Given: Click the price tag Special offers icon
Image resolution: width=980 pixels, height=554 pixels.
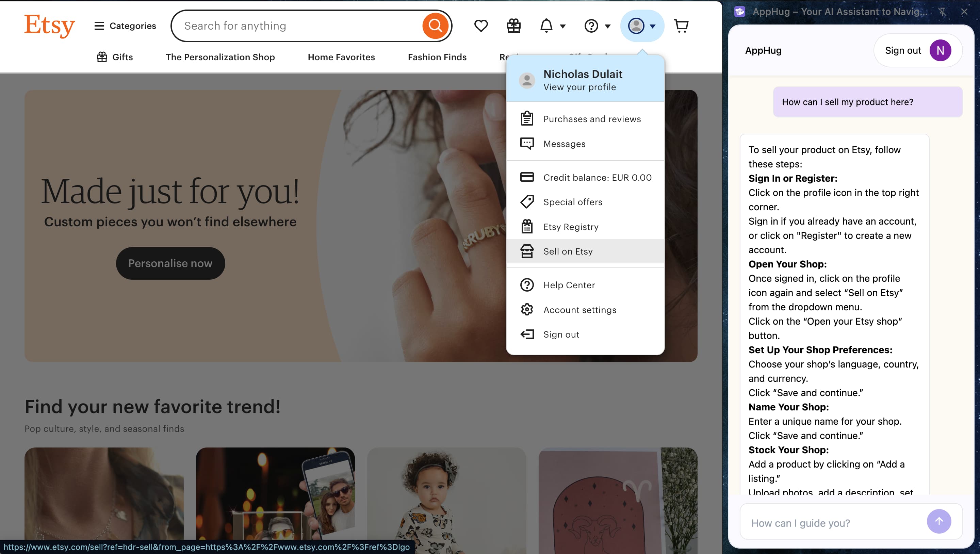Looking at the screenshot, I should 527,202.
